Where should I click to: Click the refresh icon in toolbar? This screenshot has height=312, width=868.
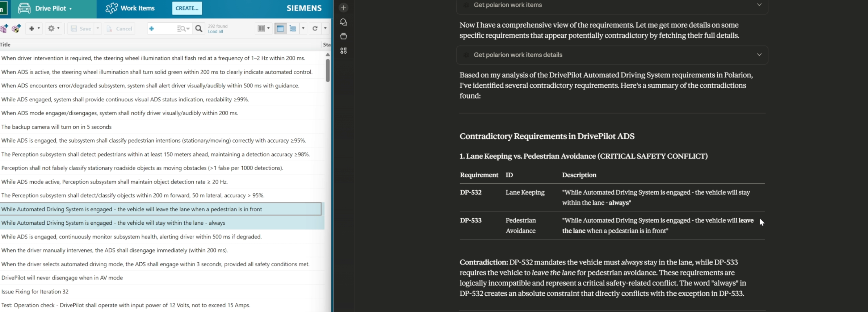[315, 28]
